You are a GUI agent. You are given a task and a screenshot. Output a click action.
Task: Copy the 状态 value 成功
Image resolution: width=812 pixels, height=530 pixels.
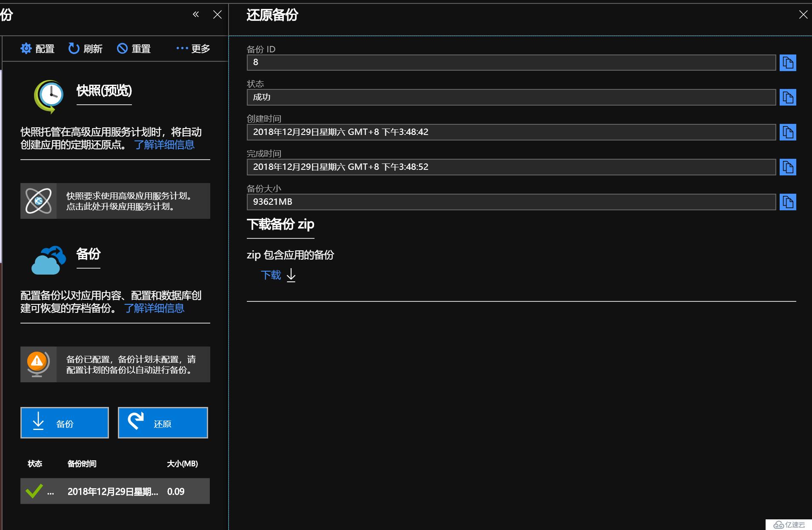788,97
